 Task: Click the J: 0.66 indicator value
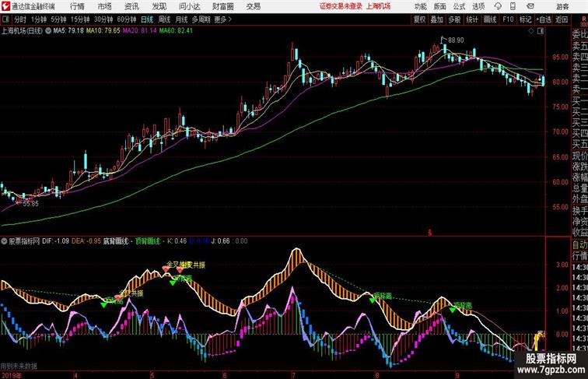tap(221, 241)
